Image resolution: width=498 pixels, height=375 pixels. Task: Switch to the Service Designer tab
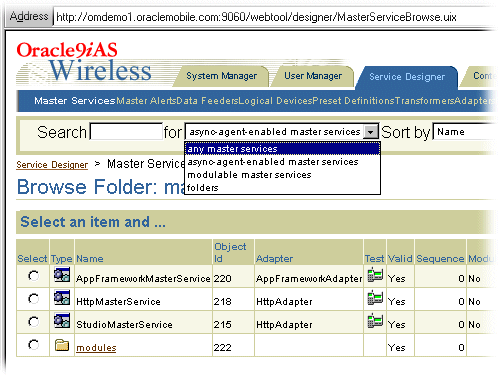point(407,77)
